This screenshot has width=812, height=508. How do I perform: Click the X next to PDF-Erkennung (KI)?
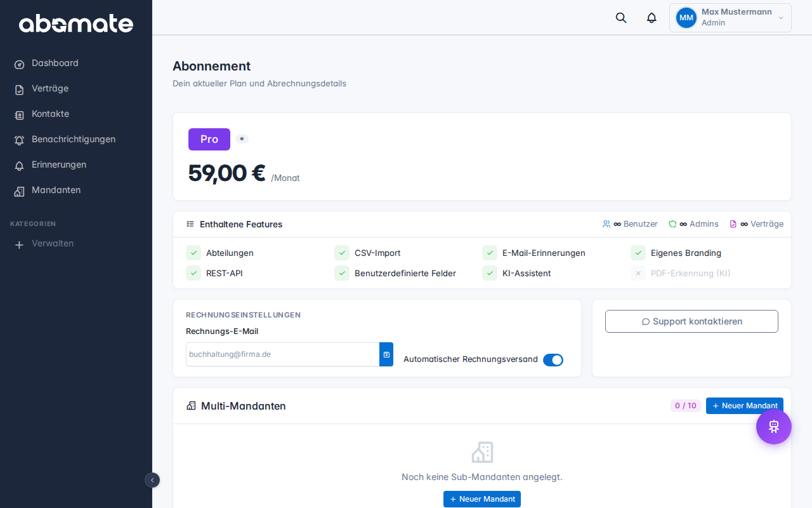click(638, 273)
